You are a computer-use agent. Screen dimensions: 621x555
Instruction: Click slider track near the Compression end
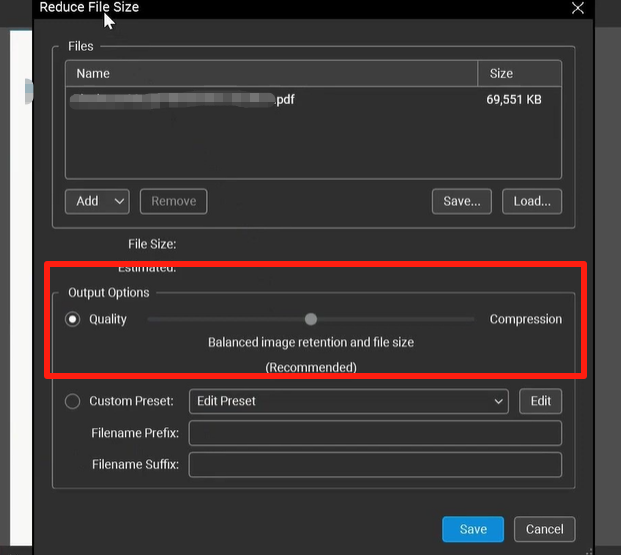point(455,319)
